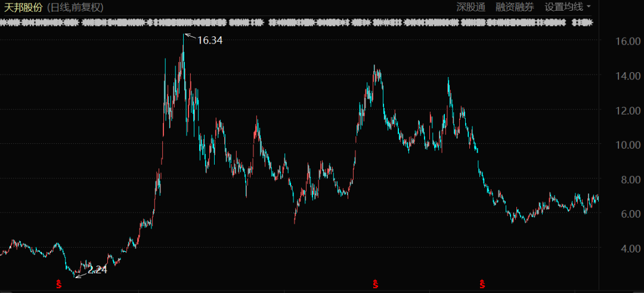This screenshot has width=644, height=293.
Task: Click the 天邦股份 stock name title
Action: tap(24, 7)
